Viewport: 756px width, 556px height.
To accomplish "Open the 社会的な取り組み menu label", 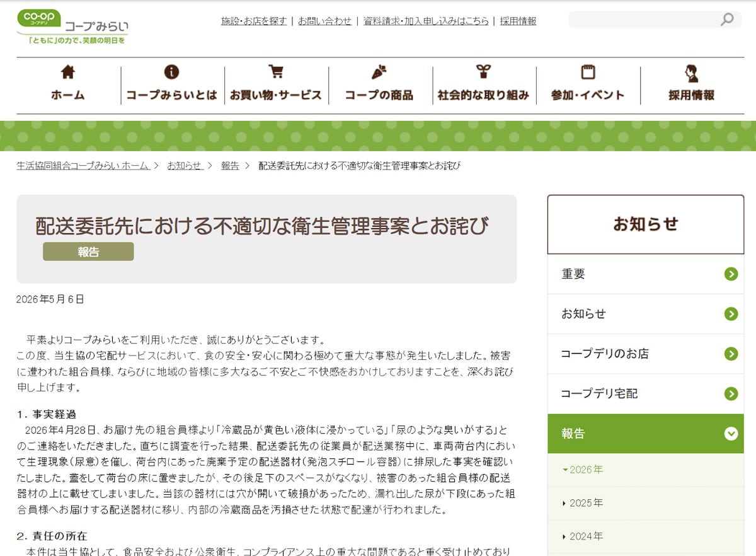I will point(483,95).
